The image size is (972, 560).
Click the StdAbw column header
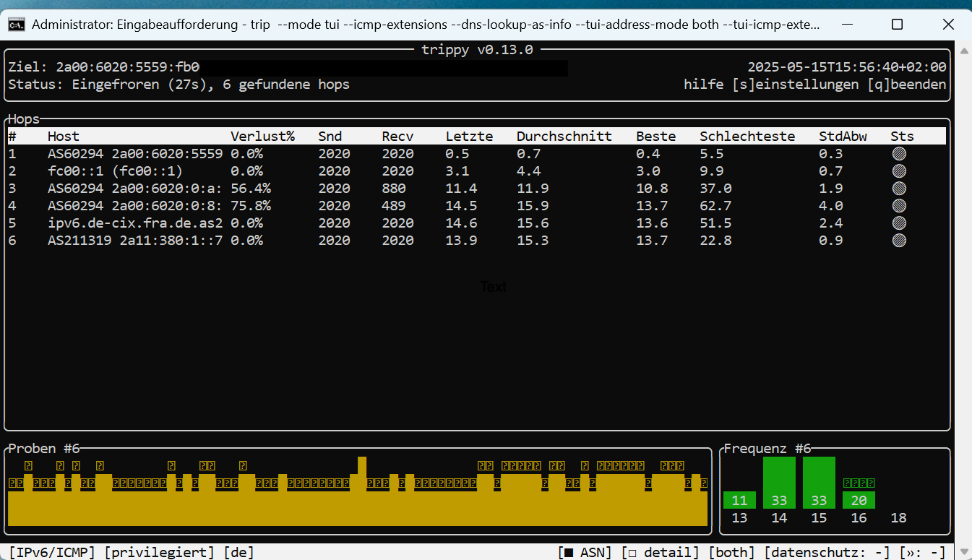tap(843, 136)
